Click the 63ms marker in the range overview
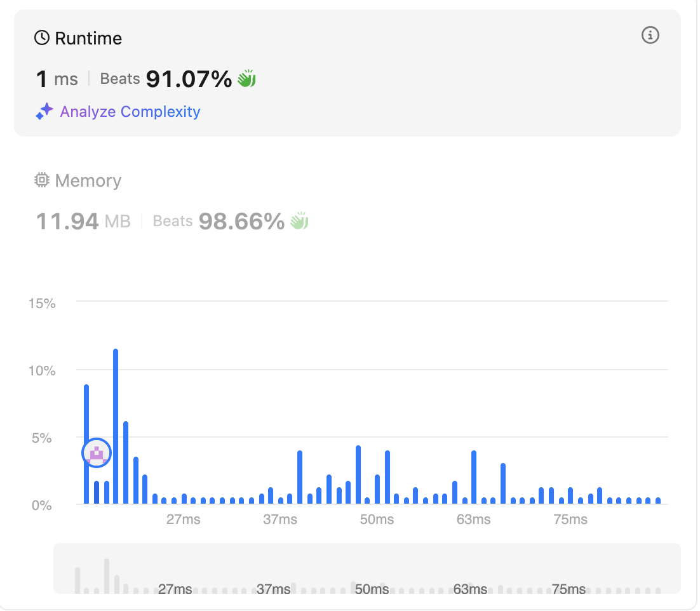 pyautogui.click(x=470, y=589)
